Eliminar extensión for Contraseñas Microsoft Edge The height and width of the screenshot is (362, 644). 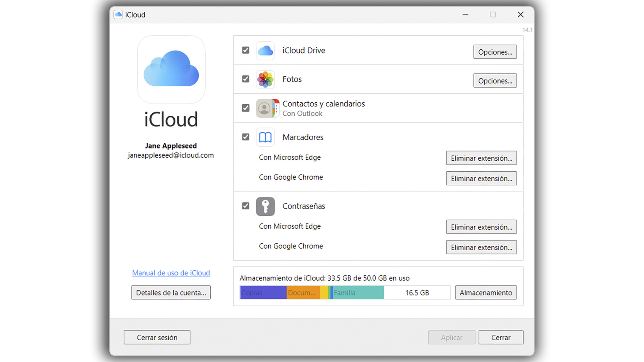point(481,227)
